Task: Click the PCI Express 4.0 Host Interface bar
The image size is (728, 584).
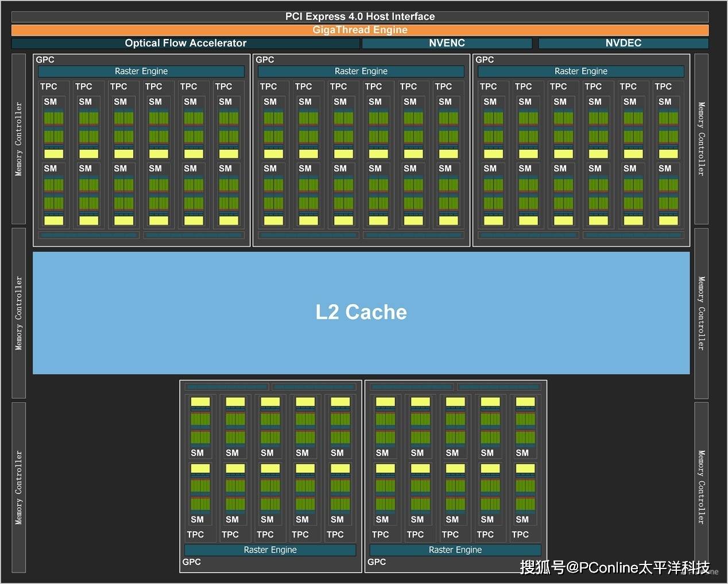Action: 360,17
